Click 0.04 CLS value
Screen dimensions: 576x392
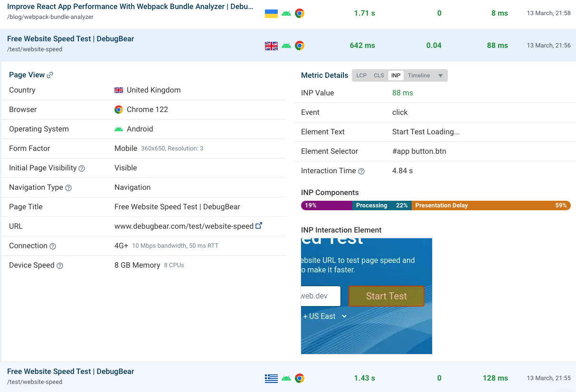pyautogui.click(x=434, y=46)
